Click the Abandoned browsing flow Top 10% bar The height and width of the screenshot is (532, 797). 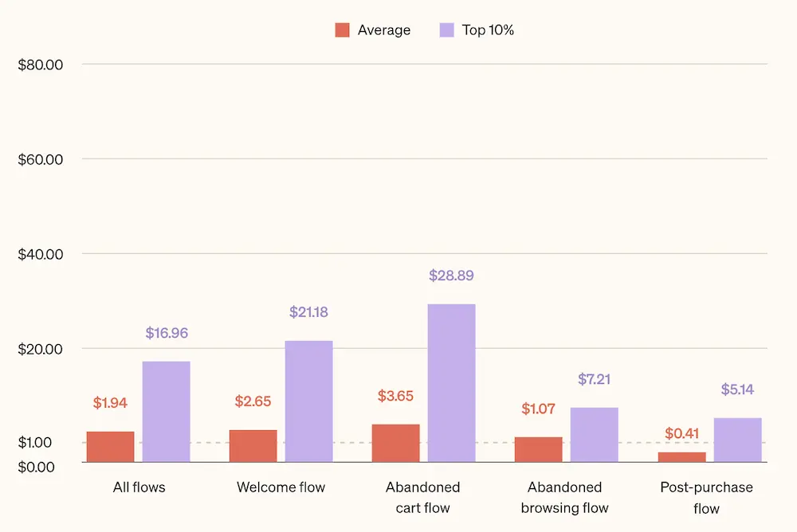[594, 435]
